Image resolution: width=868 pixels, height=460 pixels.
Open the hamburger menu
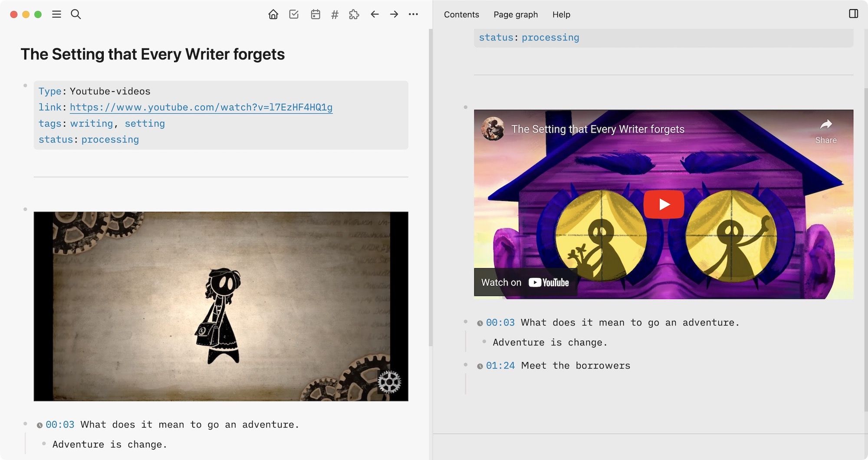(x=56, y=14)
